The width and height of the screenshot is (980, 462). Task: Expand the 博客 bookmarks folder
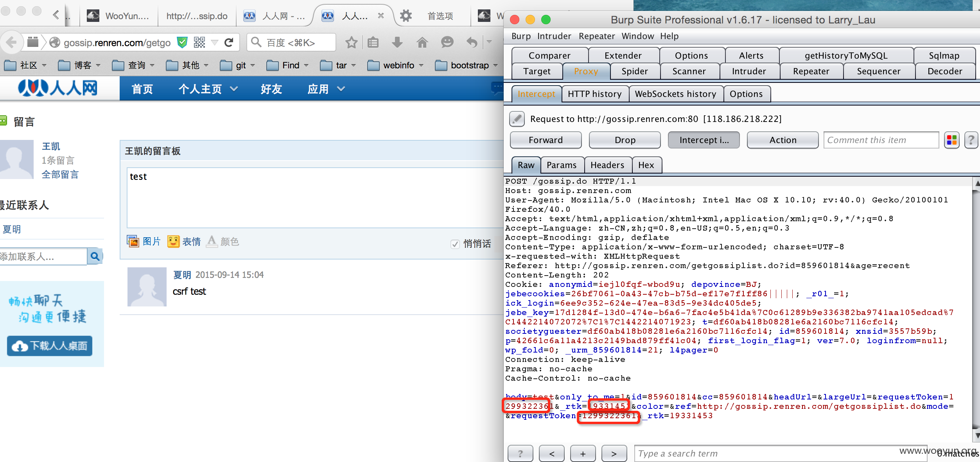[79, 65]
